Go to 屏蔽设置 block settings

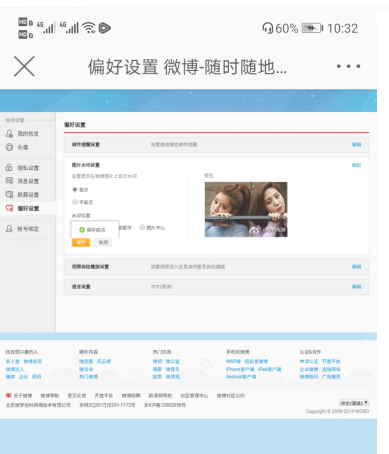click(28, 195)
